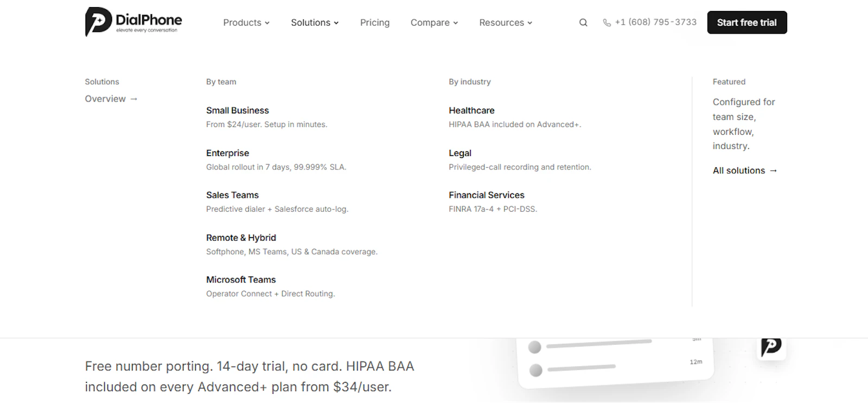Click the 'By team' column heading

click(x=221, y=82)
